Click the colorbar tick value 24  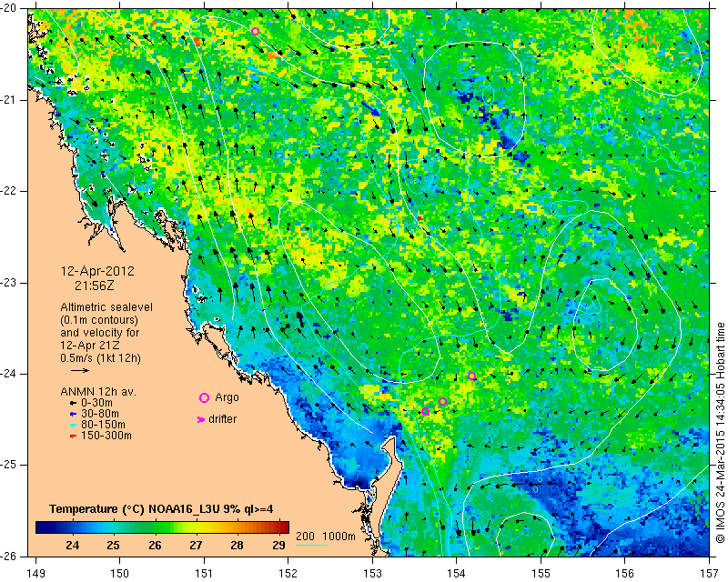73,545
